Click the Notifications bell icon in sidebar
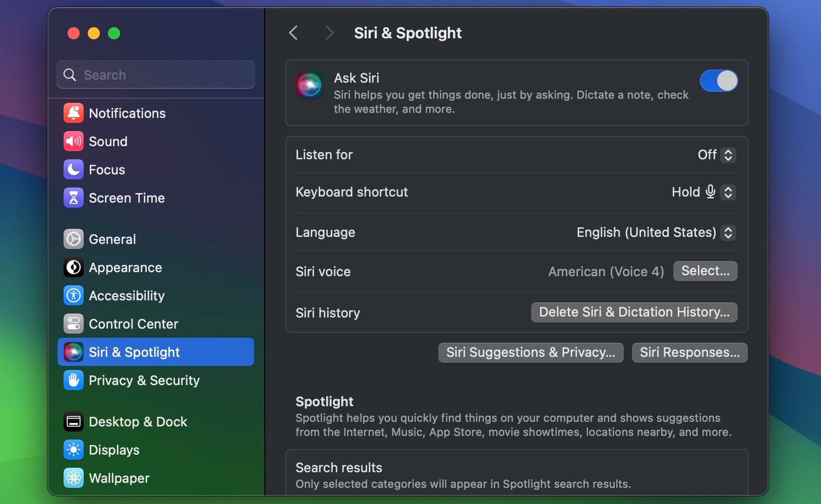Screen dimensions: 821x504 click(x=74, y=113)
